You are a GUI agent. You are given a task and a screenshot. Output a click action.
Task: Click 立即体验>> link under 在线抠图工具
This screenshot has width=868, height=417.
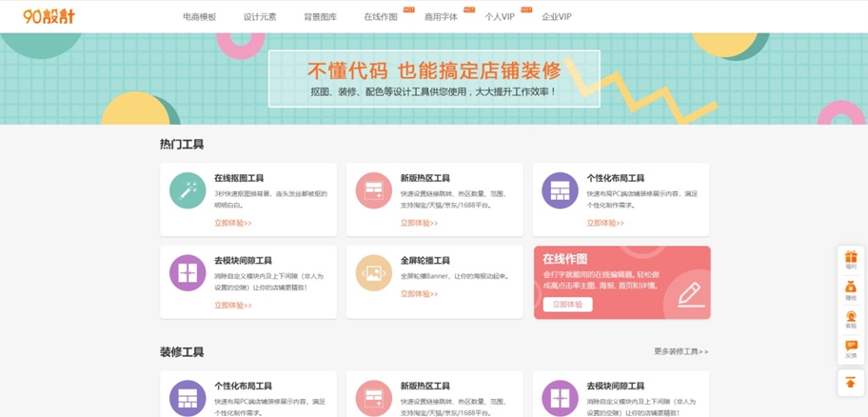coord(232,224)
